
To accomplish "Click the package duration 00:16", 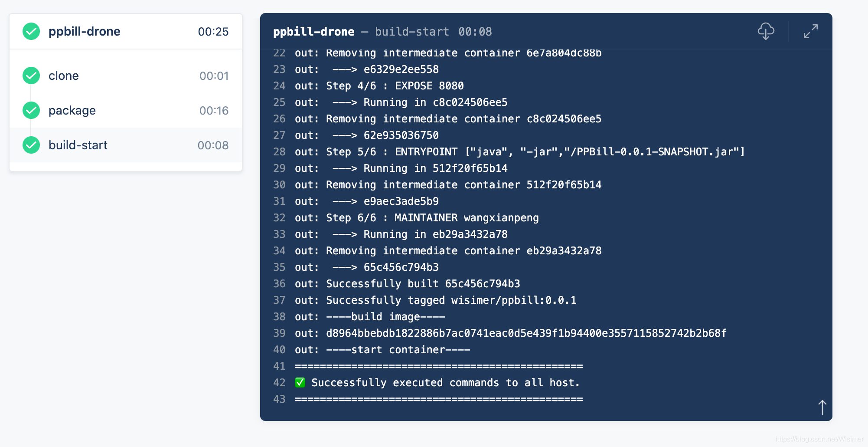I will pyautogui.click(x=214, y=111).
